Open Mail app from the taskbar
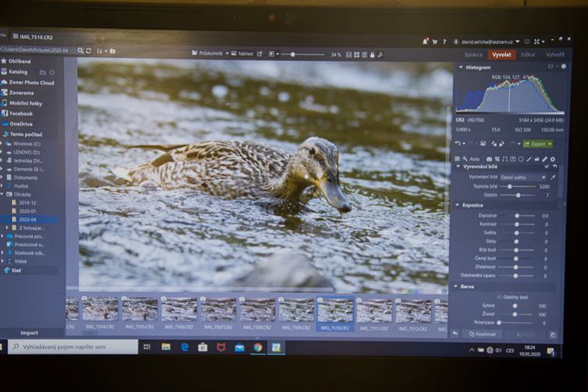The width and height of the screenshot is (588, 392). pyautogui.click(x=239, y=347)
